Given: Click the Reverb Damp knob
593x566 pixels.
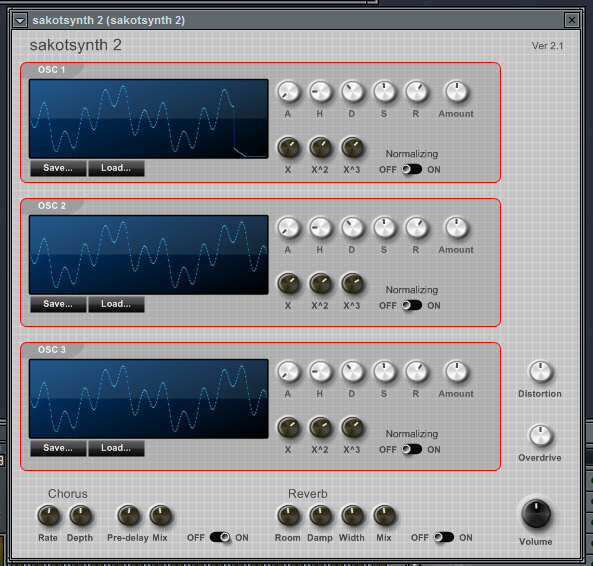Looking at the screenshot, I should click(320, 516).
